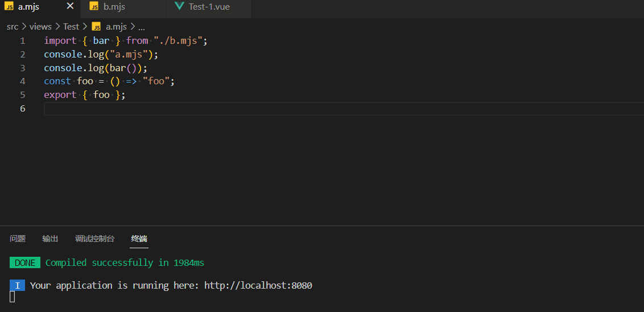Expand the chevron after views breadcrumb
Viewport: 644px width, 312px height.
(57, 27)
